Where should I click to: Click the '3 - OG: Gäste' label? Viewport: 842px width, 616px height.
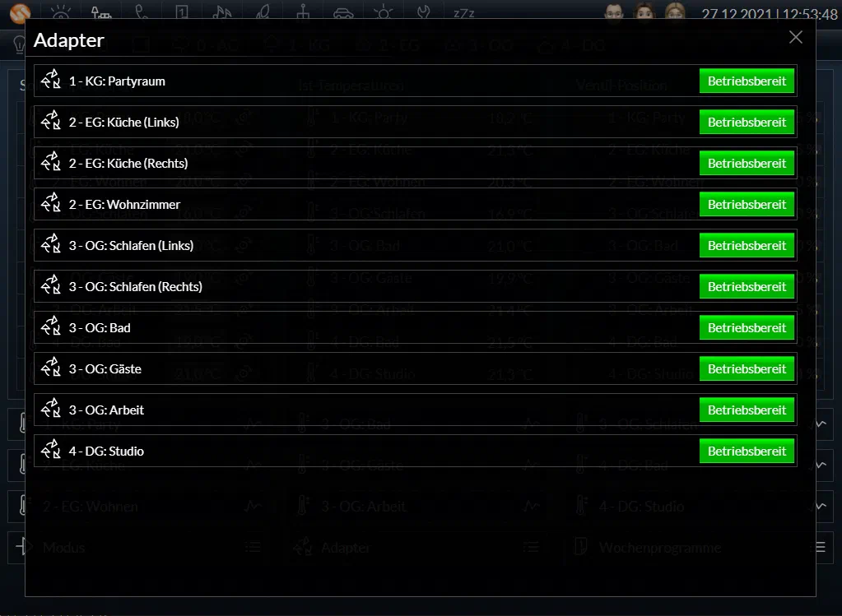coord(105,369)
